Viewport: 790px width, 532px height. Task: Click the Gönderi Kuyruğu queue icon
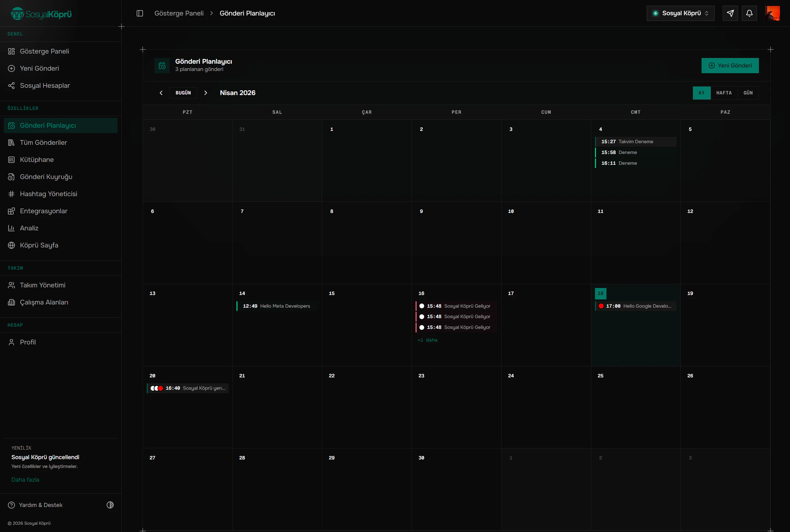point(11,177)
